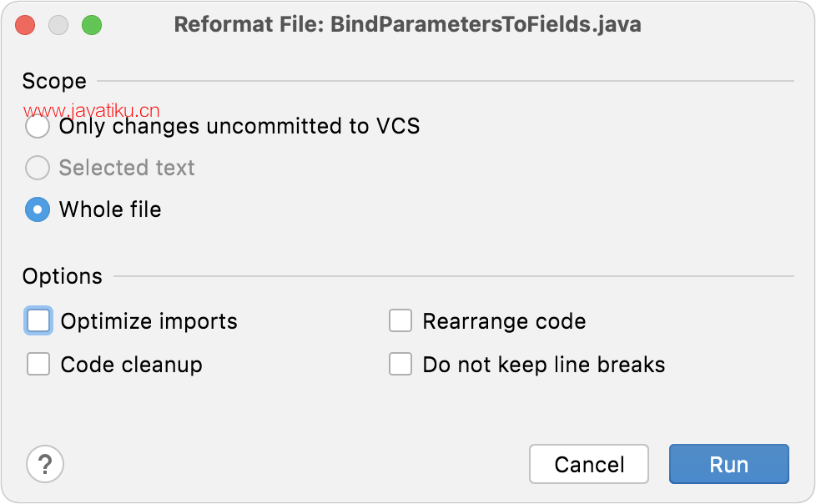Check the Rearrange code checkbox box
This screenshot has height=504, width=816.
(400, 320)
